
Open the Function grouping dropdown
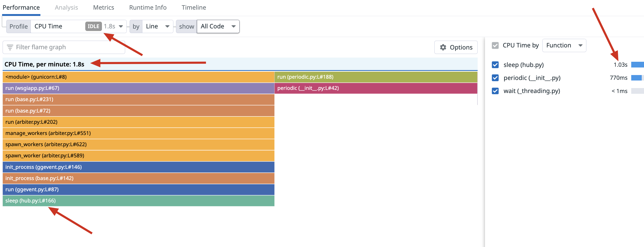coord(564,45)
